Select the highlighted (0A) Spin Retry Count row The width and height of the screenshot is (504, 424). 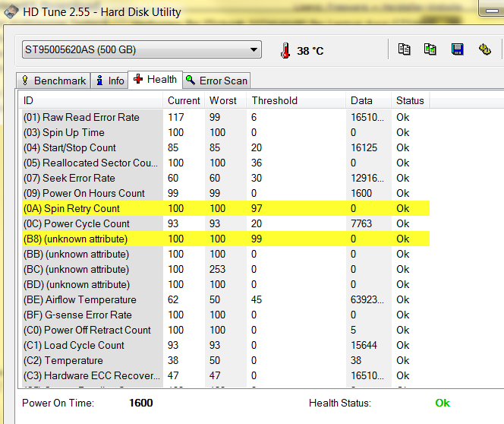[x=226, y=208]
